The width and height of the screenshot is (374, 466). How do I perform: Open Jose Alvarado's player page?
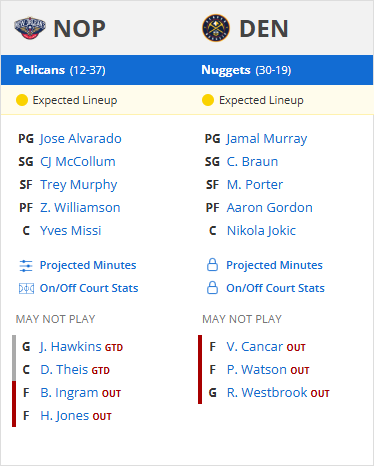pyautogui.click(x=81, y=139)
